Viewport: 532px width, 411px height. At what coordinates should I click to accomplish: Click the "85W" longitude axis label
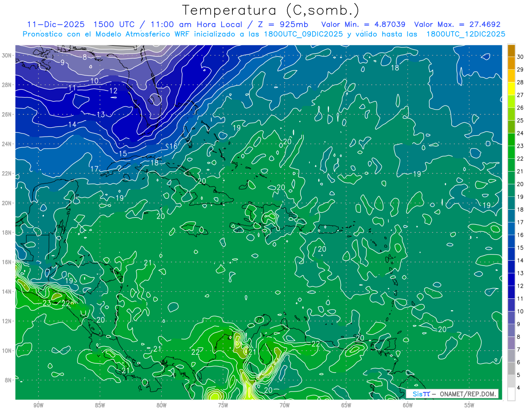[x=100, y=405]
